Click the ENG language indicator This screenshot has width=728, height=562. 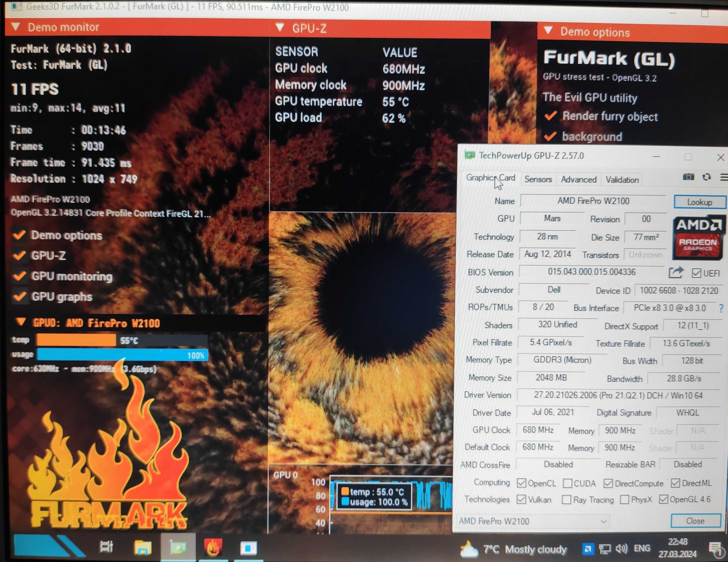click(642, 548)
